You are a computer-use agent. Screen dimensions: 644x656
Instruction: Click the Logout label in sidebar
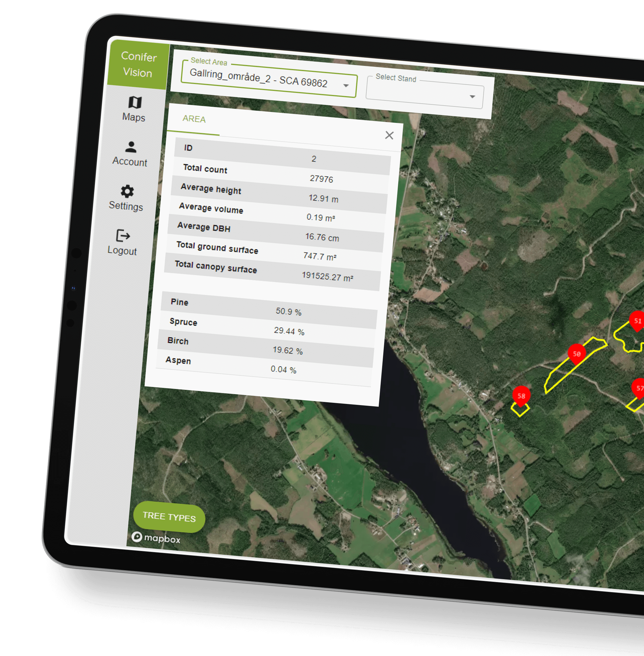pos(122,251)
